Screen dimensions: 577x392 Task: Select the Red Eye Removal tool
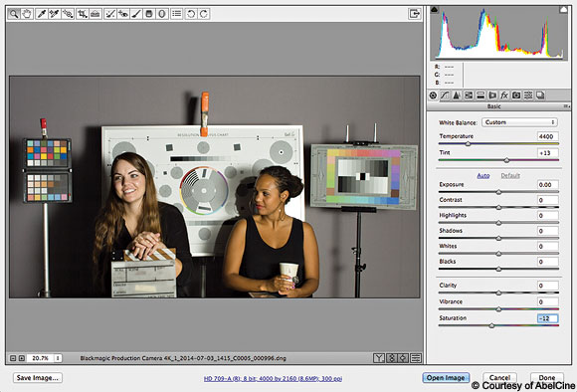pos(123,14)
